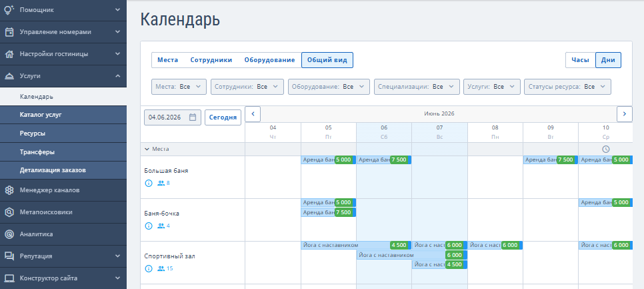
Task: Select Календарь in the sidebar
Action: pyautogui.click(x=63, y=97)
